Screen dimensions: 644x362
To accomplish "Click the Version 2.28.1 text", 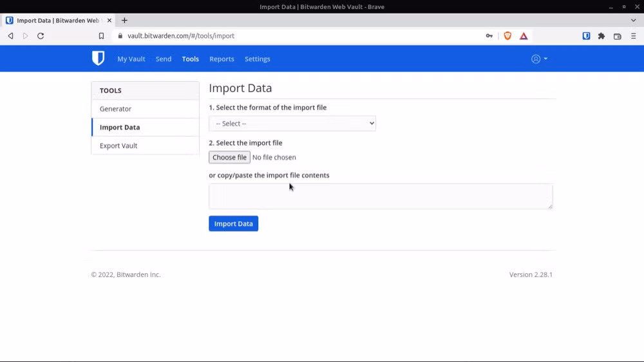I will coord(531,274).
